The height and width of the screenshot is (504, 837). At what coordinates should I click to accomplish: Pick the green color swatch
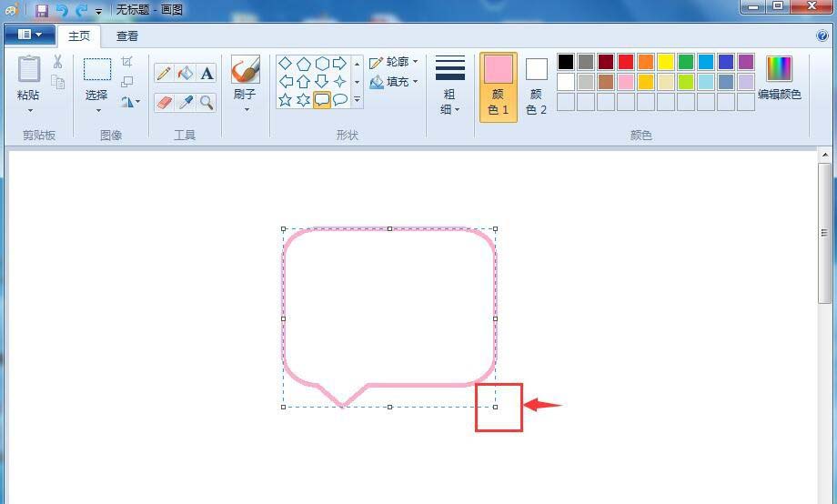coord(686,61)
